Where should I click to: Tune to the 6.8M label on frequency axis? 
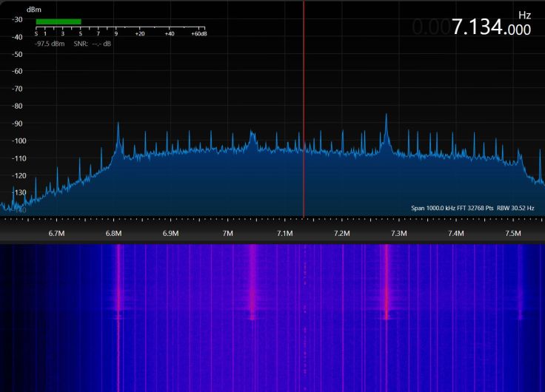113,234
